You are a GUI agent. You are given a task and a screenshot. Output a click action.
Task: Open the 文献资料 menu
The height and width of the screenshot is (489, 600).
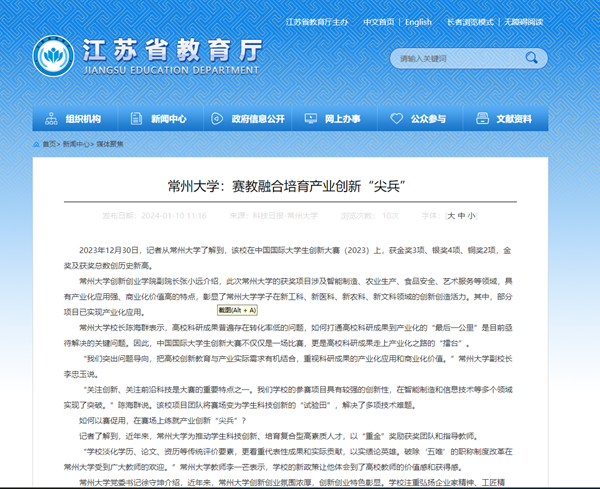click(506, 119)
